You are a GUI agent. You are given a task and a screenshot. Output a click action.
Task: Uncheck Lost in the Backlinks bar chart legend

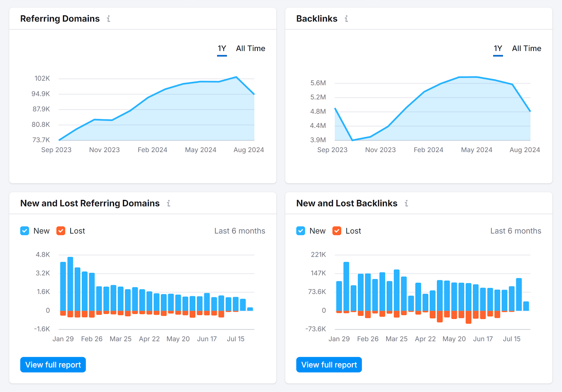pyautogui.click(x=336, y=231)
